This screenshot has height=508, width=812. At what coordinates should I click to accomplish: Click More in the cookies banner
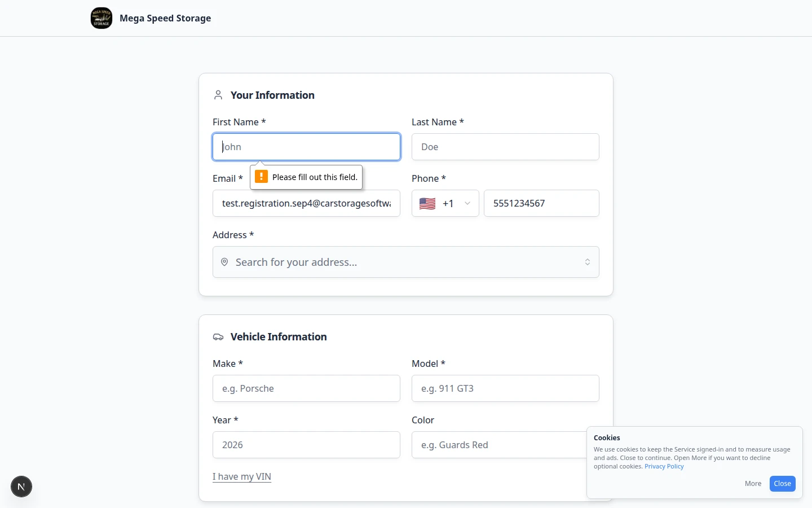point(753,484)
